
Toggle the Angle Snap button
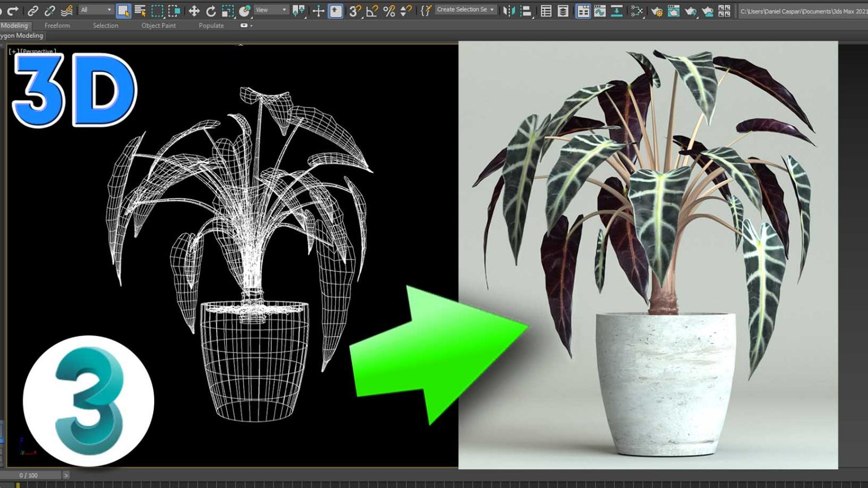372,10
